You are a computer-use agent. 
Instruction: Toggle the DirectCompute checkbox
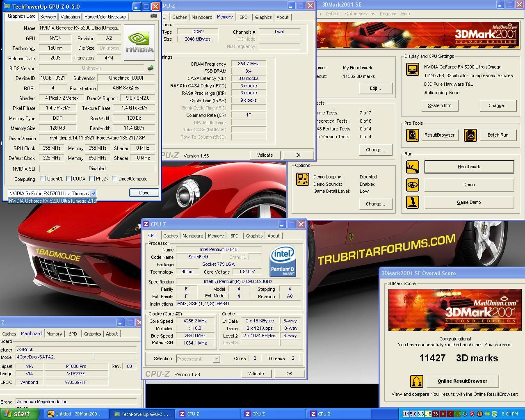(x=114, y=179)
